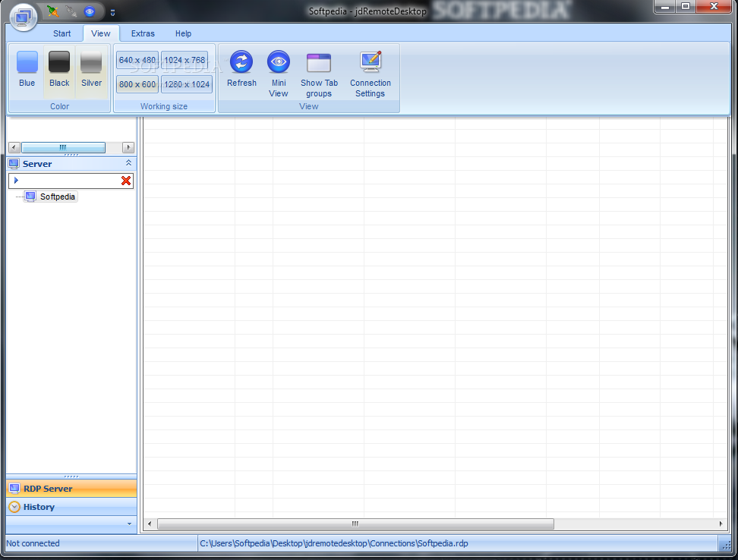Click the status bar resize grip
Screen dimensions: 738x560
click(725, 545)
